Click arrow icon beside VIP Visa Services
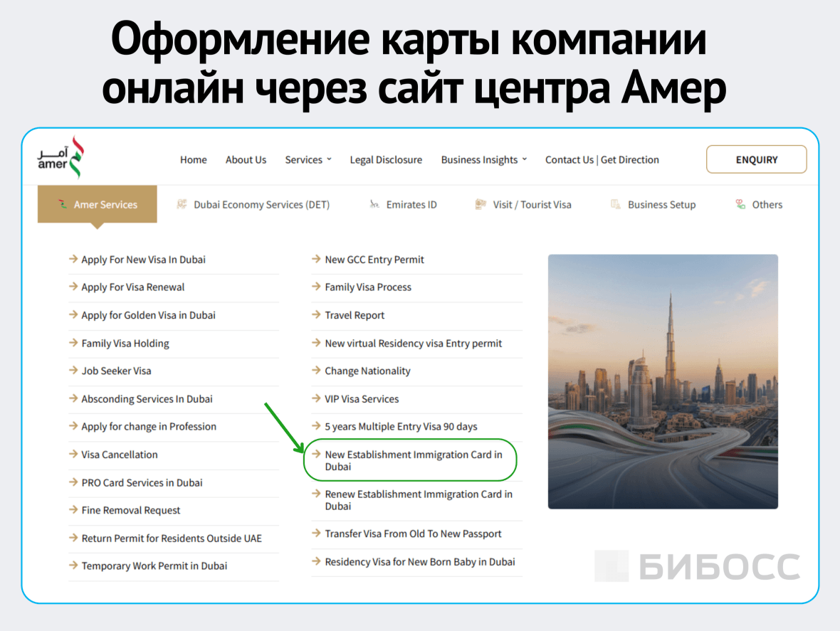This screenshot has height=631, width=840. tap(316, 398)
